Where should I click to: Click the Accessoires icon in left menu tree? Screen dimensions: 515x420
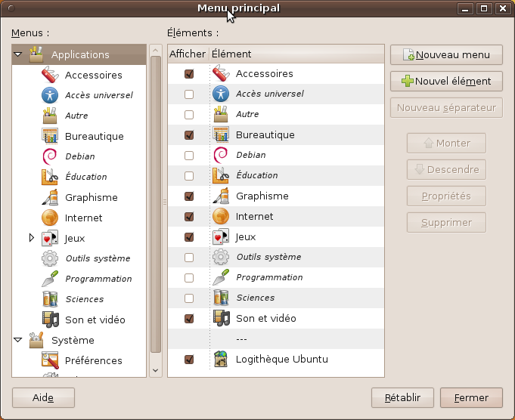[x=50, y=75]
